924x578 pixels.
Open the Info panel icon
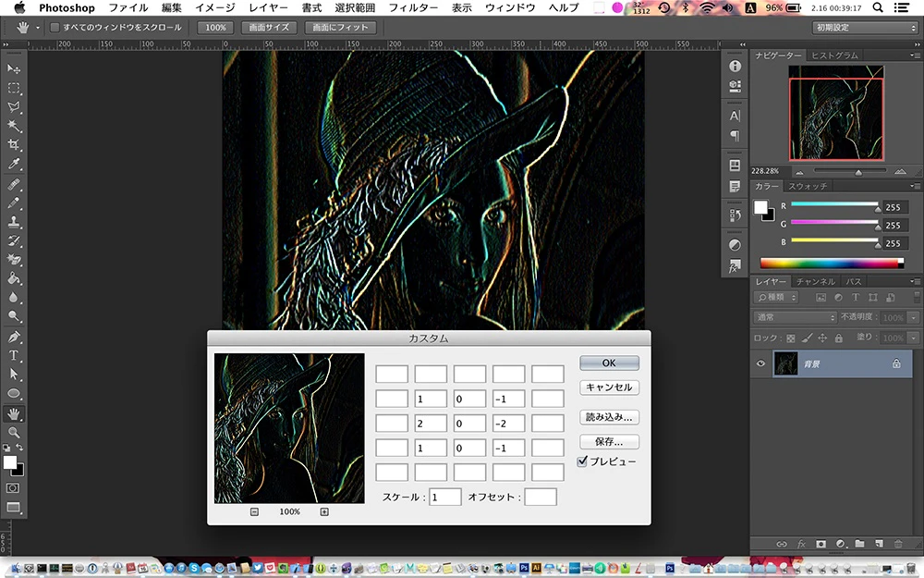(x=735, y=67)
